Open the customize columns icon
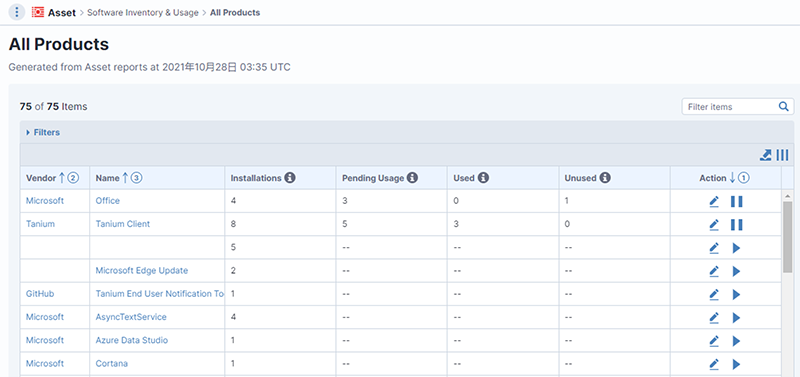 pyautogui.click(x=782, y=155)
